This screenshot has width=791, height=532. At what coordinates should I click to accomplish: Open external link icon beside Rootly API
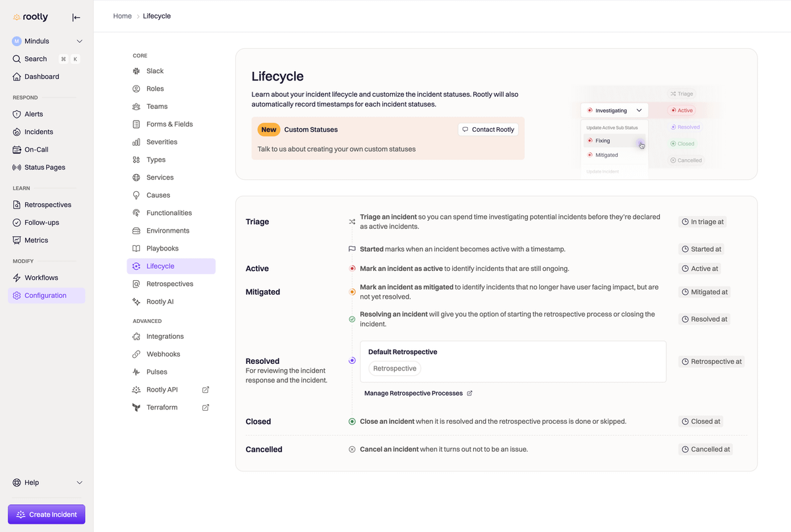[206, 390]
